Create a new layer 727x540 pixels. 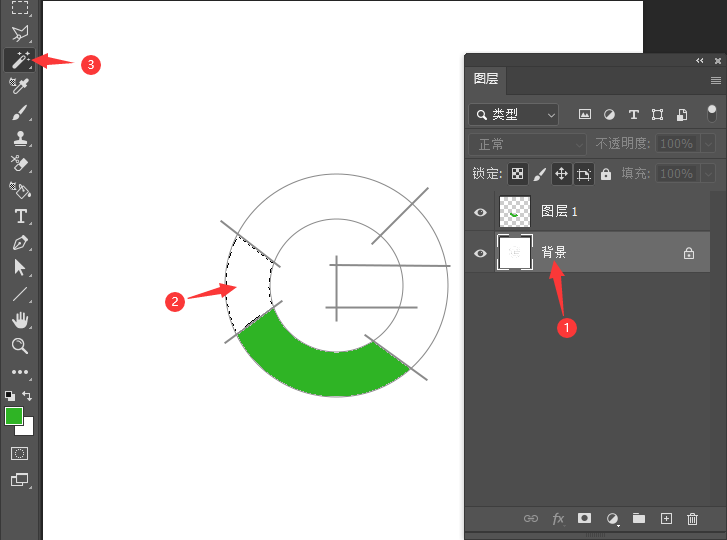click(x=666, y=518)
